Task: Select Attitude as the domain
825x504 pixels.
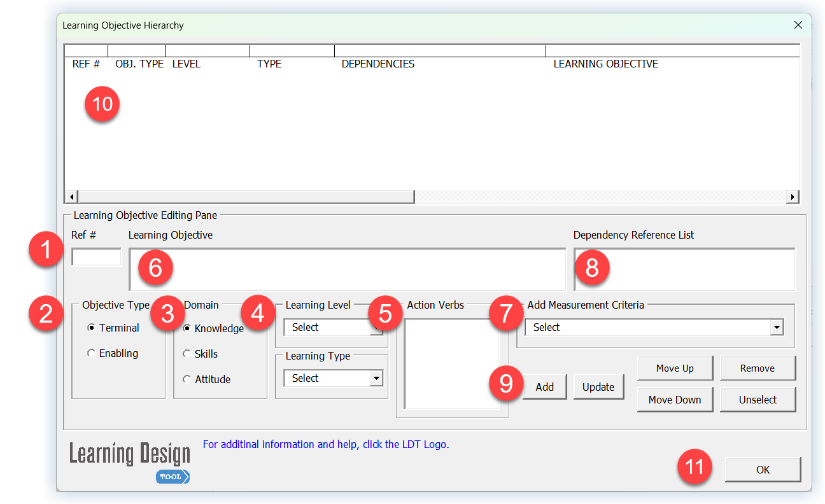Action: click(x=187, y=379)
